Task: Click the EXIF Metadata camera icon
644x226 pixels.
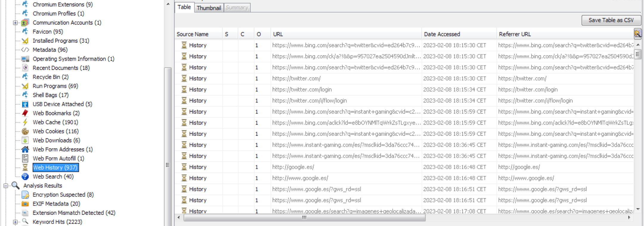Action: pyautogui.click(x=25, y=204)
